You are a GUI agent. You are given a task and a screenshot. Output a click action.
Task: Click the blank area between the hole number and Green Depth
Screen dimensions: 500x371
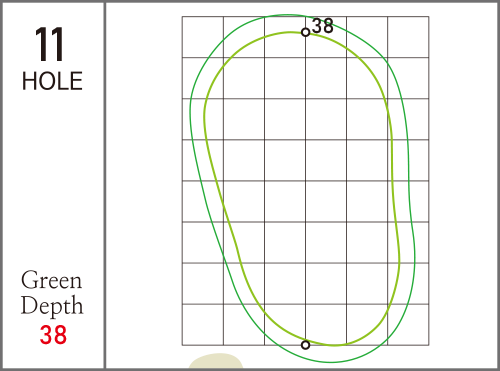pos(52,180)
